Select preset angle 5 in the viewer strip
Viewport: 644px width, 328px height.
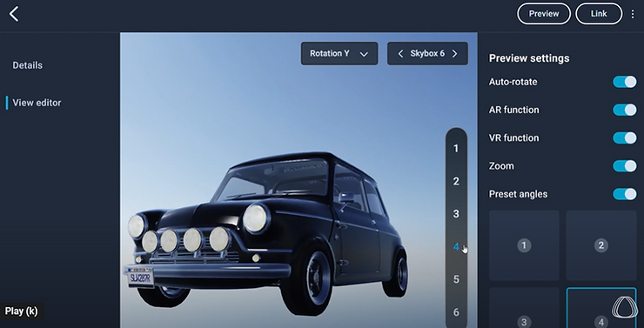456,279
